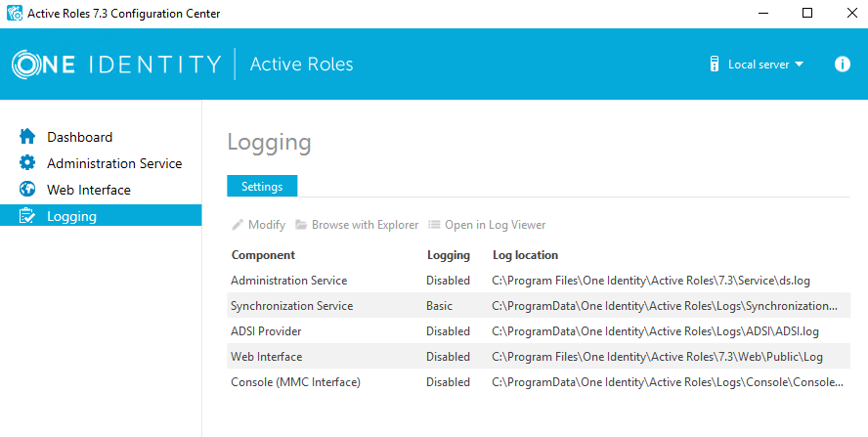The height and width of the screenshot is (437, 868).
Task: Sort by the Logging column header
Action: point(449,255)
